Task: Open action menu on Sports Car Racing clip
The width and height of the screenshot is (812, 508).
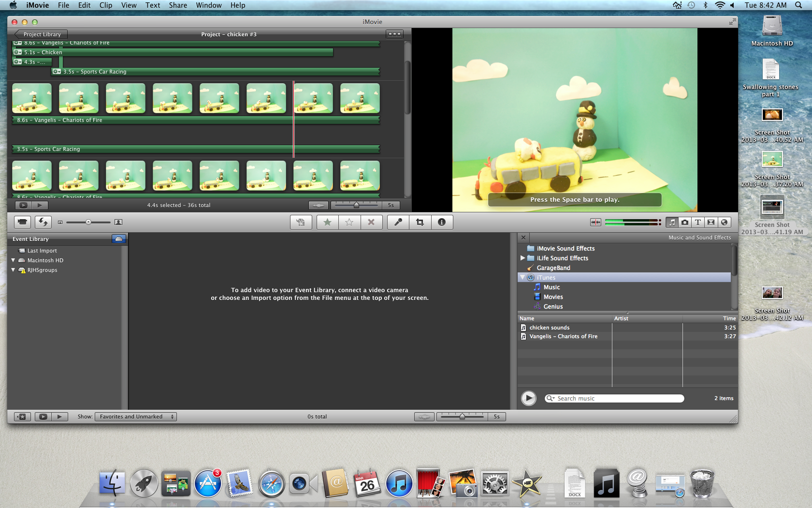Action: (x=57, y=72)
